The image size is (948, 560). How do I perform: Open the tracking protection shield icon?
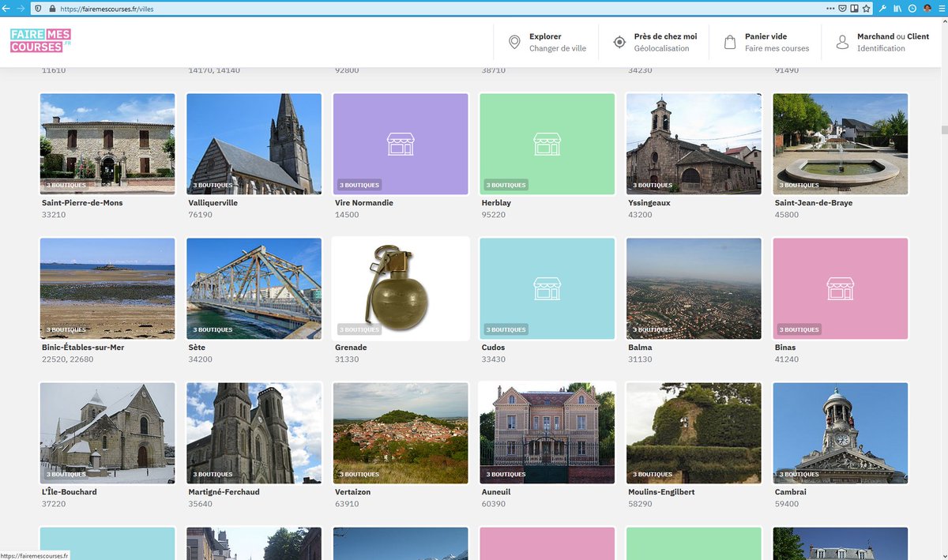pyautogui.click(x=39, y=8)
